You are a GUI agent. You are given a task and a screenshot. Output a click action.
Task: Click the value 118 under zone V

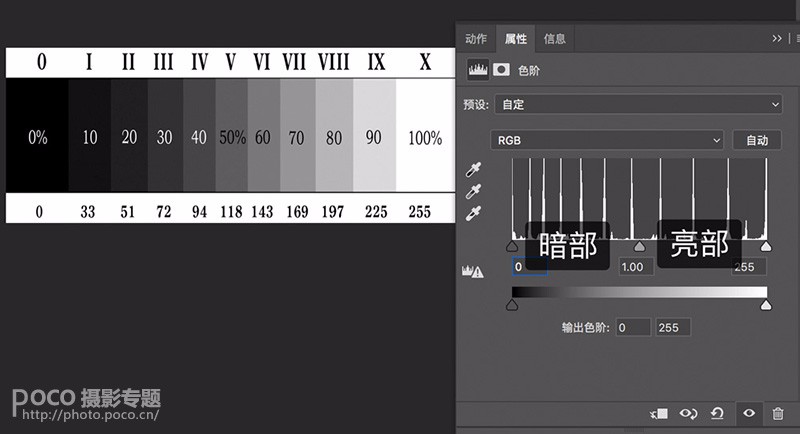(231, 212)
